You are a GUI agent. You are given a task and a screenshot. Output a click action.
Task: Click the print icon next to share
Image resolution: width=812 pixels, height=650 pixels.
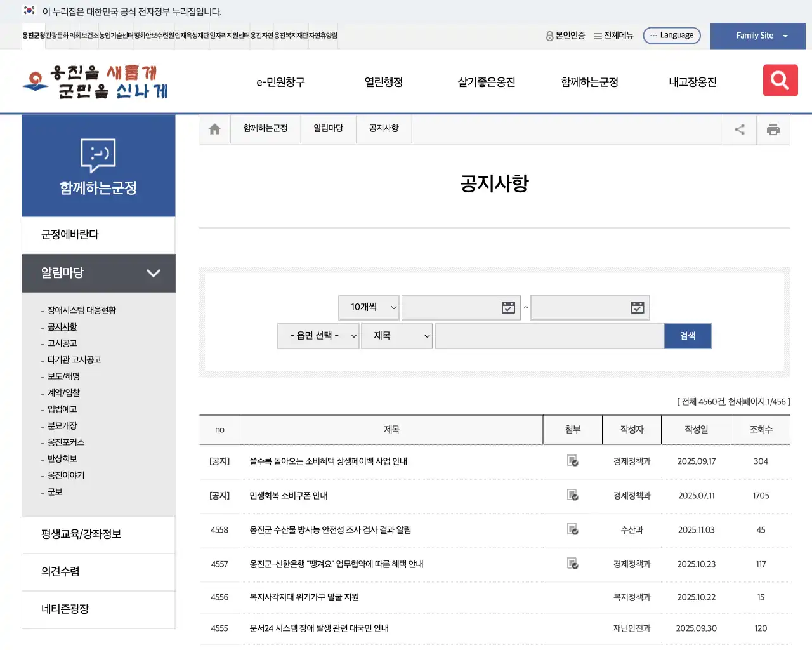[773, 129]
